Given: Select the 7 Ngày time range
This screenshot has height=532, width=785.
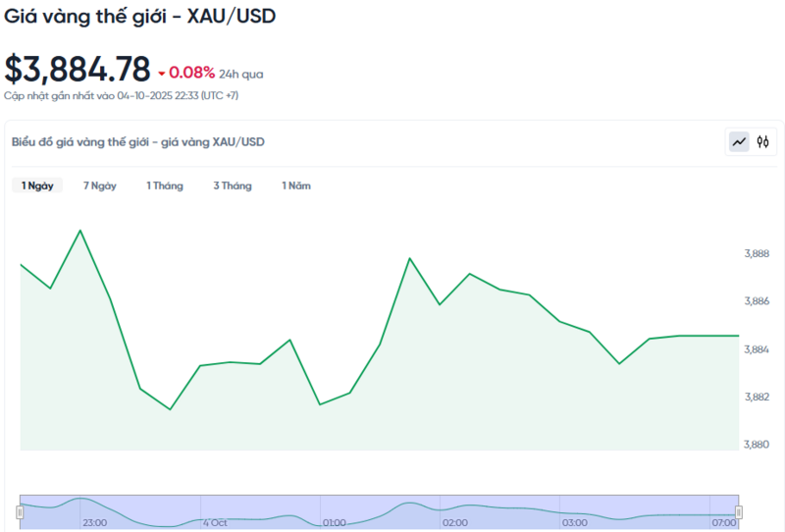Looking at the screenshot, I should pos(100,186).
